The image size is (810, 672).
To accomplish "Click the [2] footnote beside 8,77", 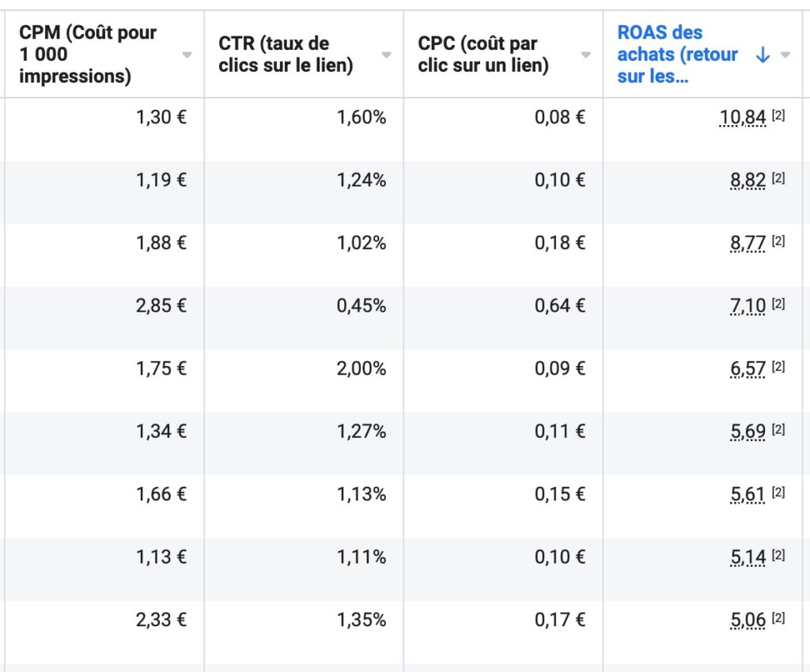I will 778,241.
